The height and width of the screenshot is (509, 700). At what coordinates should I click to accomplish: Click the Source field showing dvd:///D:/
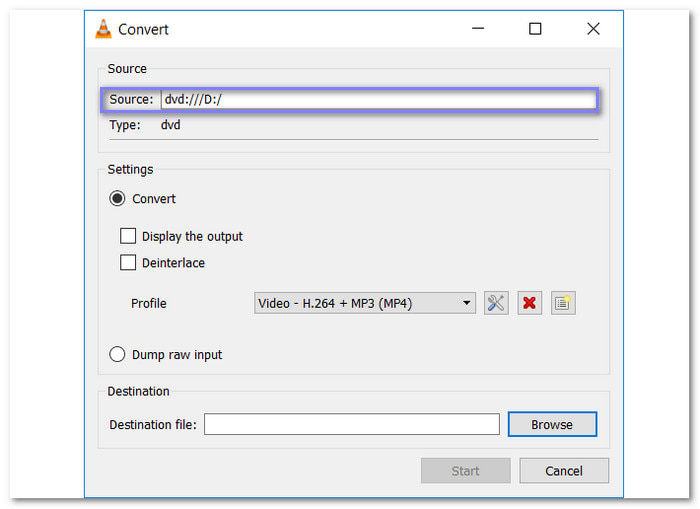click(379, 99)
